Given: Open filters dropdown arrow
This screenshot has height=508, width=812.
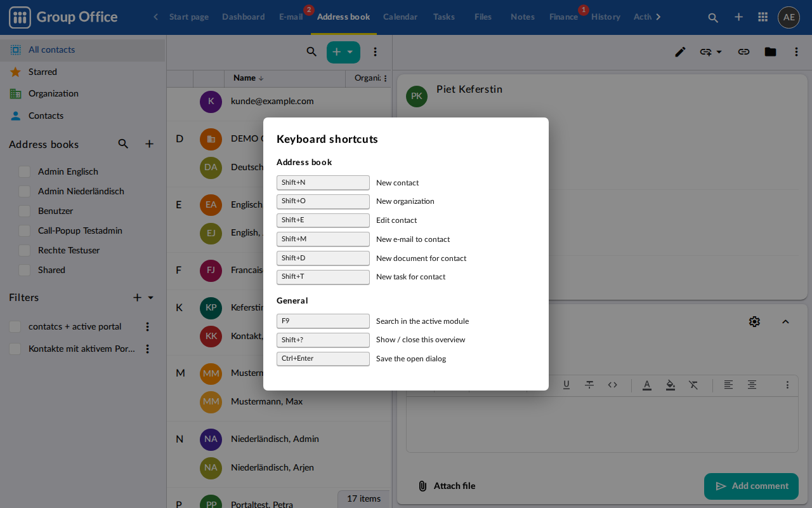Looking at the screenshot, I should (151, 297).
